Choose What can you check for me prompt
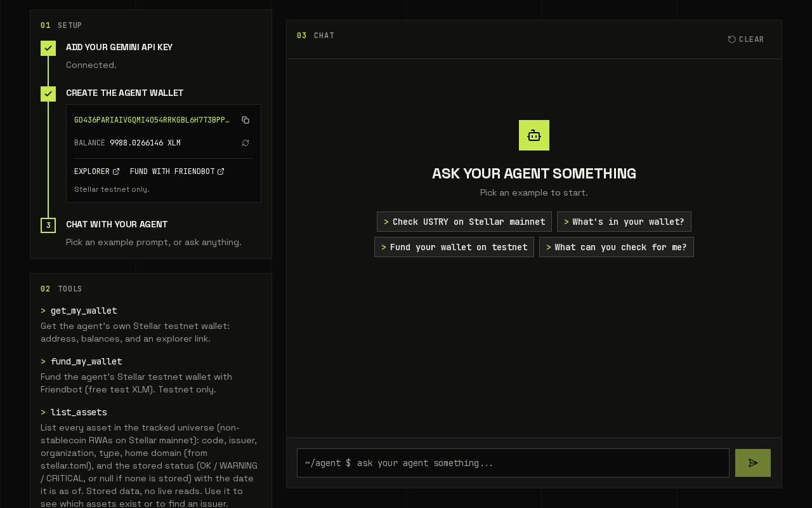Screen dimensions: 812x508 pos(617,247)
